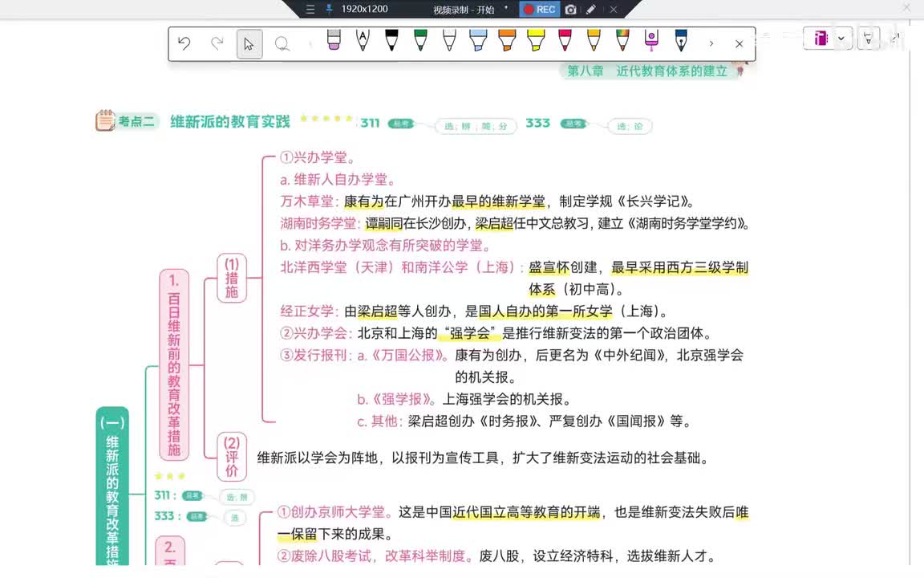Screen dimensions: 924x578
Task: Click the 333 exam label in the heading
Action: click(x=537, y=123)
